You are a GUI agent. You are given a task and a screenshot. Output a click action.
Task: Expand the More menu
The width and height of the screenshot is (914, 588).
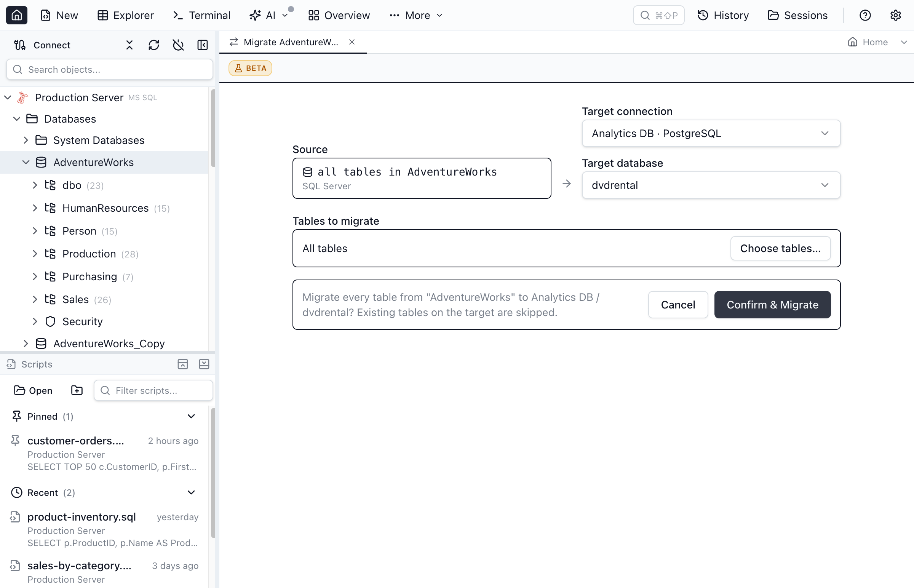click(x=416, y=15)
